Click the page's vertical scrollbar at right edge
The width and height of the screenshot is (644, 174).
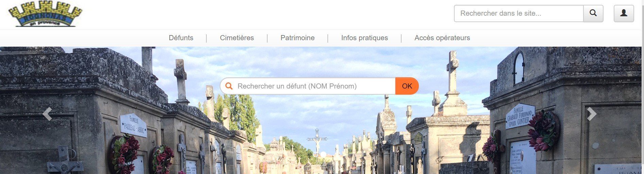pyautogui.click(x=643, y=87)
